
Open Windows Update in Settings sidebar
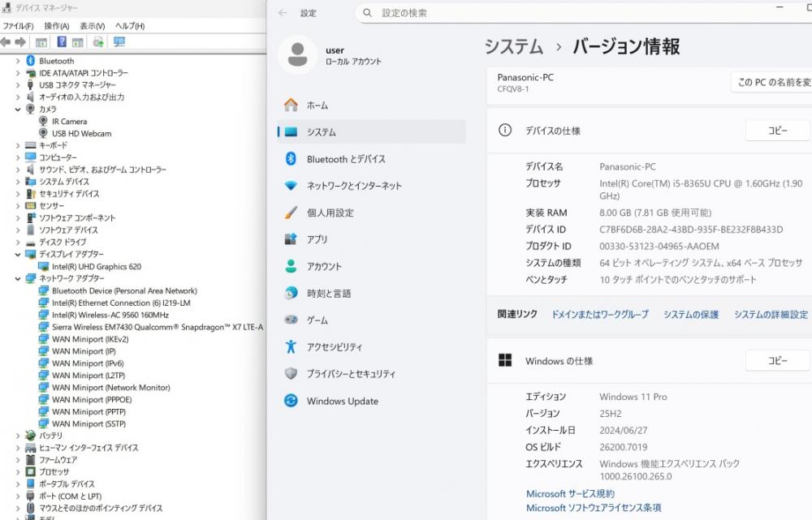(x=342, y=401)
